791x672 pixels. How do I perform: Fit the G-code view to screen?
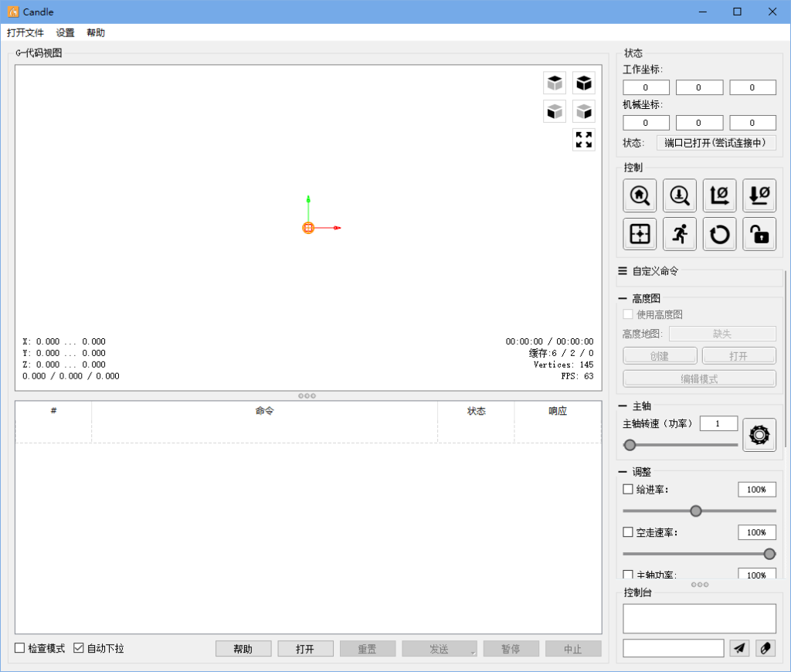[x=584, y=140]
